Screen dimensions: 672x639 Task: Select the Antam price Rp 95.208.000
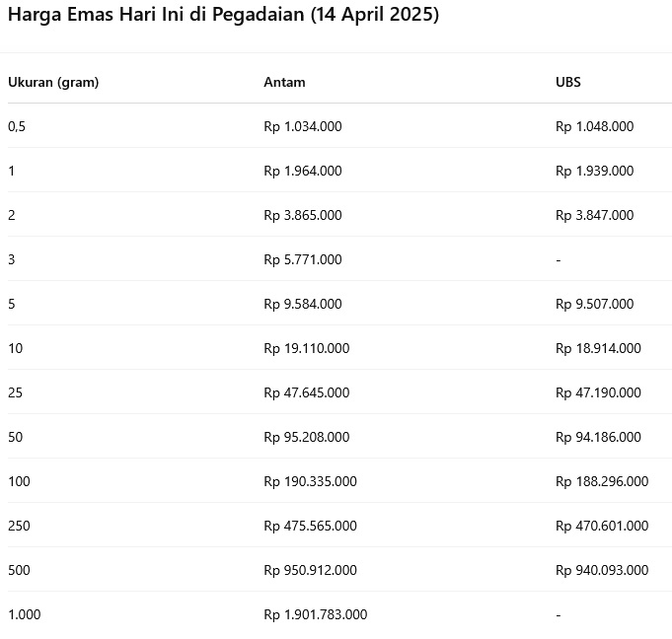(307, 437)
